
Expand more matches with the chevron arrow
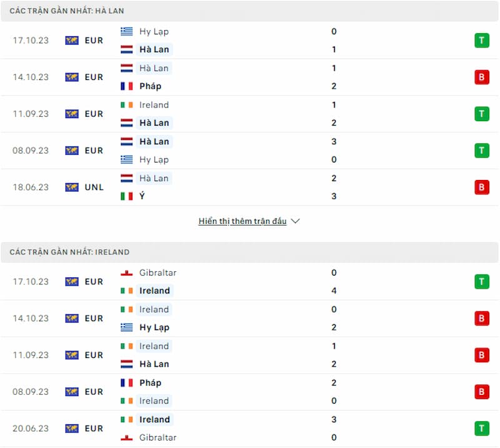tap(296, 221)
